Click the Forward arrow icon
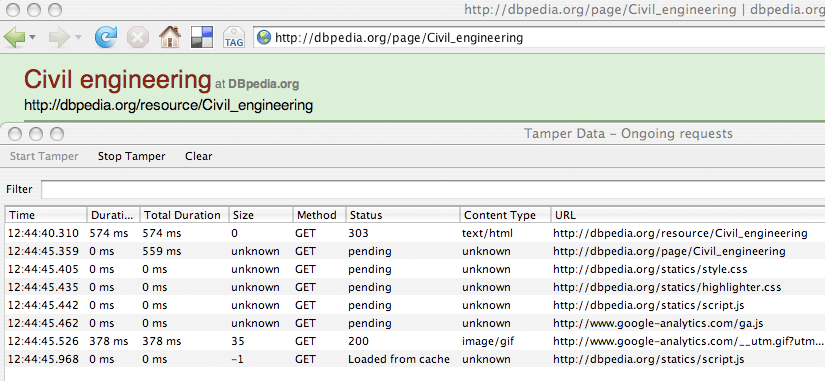825x381 pixels. tap(59, 37)
